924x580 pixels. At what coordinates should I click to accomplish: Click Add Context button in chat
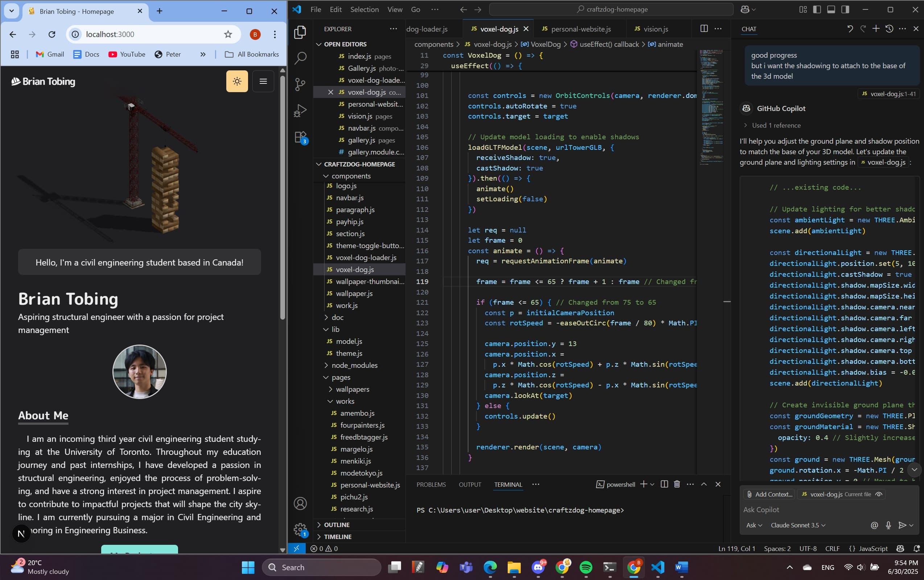(x=769, y=494)
